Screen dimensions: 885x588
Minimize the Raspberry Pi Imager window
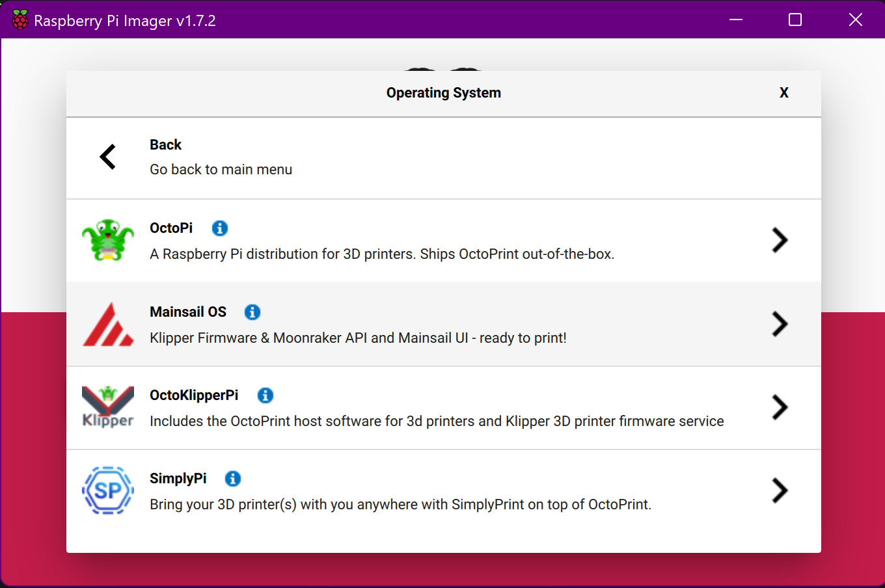pos(736,20)
